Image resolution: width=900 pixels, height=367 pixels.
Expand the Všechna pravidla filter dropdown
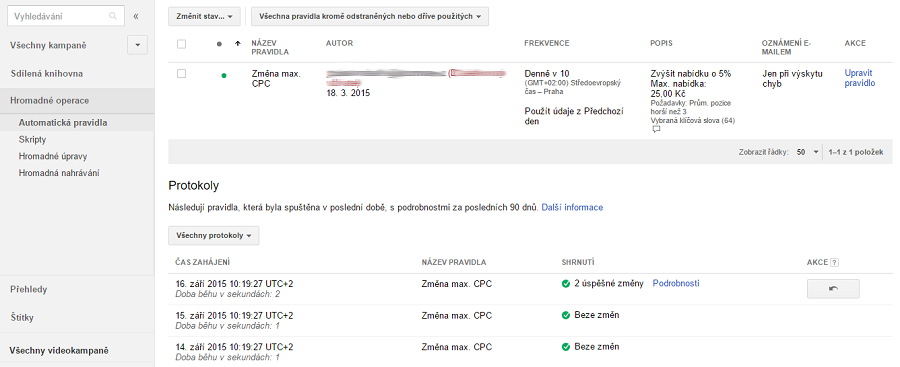coord(370,17)
